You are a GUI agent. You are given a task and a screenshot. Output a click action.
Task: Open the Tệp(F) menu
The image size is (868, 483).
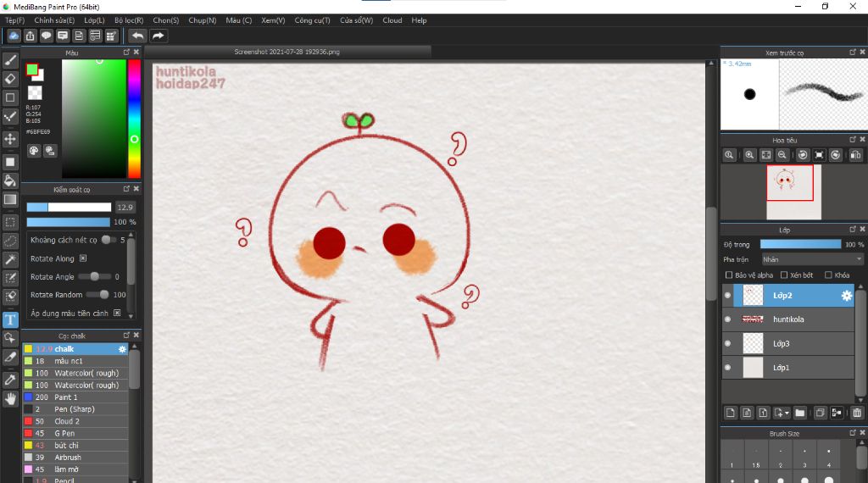(15, 20)
